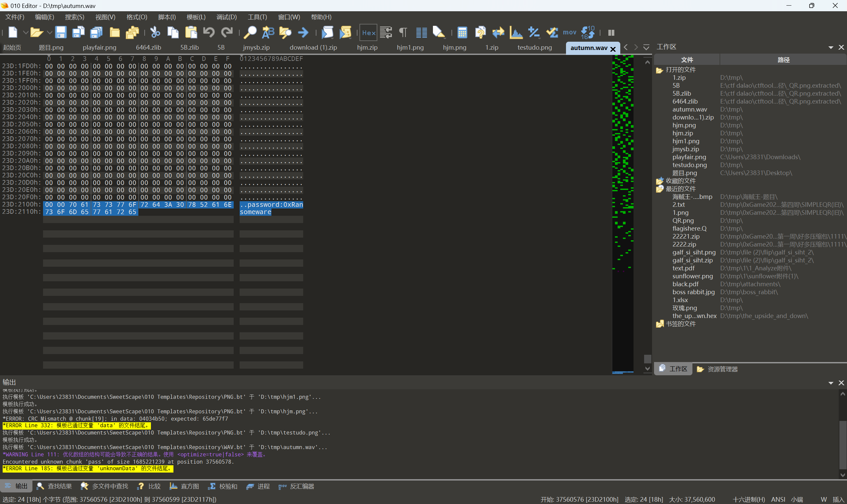Collapse the 打开的文件 tree folder
847x504 pixels.
(x=660, y=70)
